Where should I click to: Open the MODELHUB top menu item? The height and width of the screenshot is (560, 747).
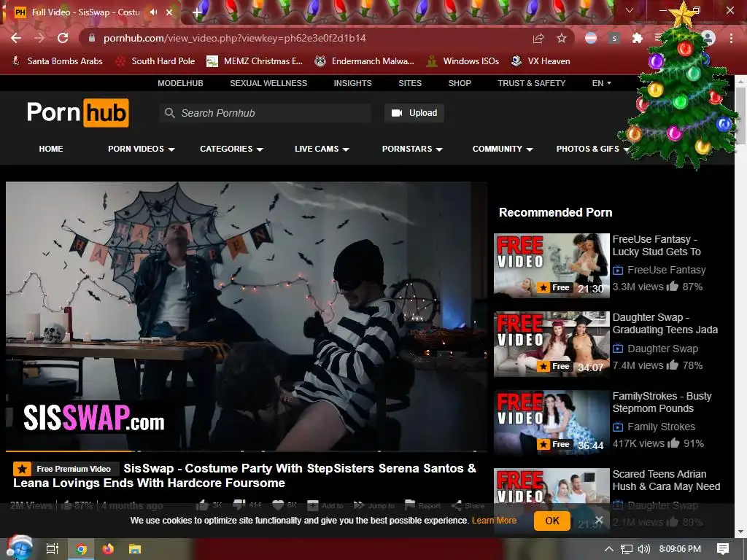(x=180, y=83)
